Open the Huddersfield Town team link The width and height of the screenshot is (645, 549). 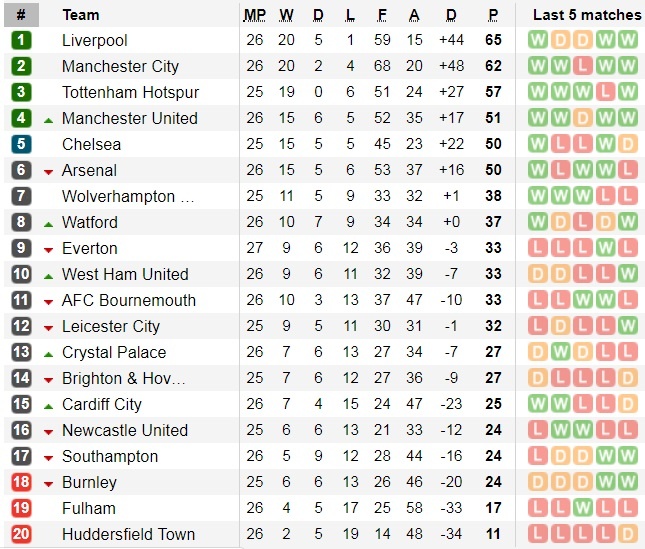click(128, 535)
